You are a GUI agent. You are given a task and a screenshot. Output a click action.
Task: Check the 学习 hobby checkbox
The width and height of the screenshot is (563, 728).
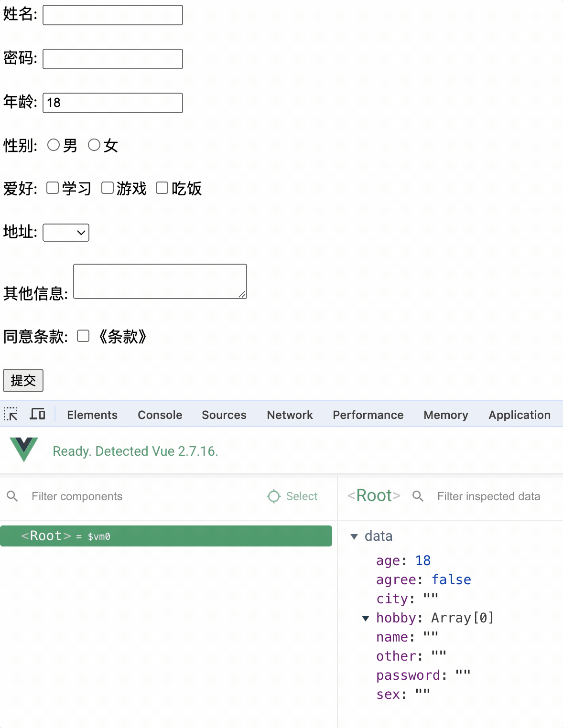tap(53, 188)
